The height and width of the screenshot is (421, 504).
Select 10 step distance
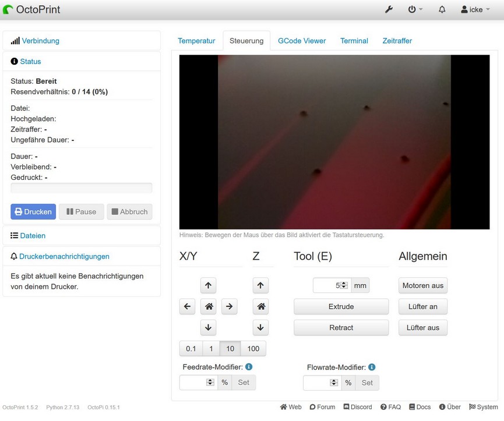[230, 349]
